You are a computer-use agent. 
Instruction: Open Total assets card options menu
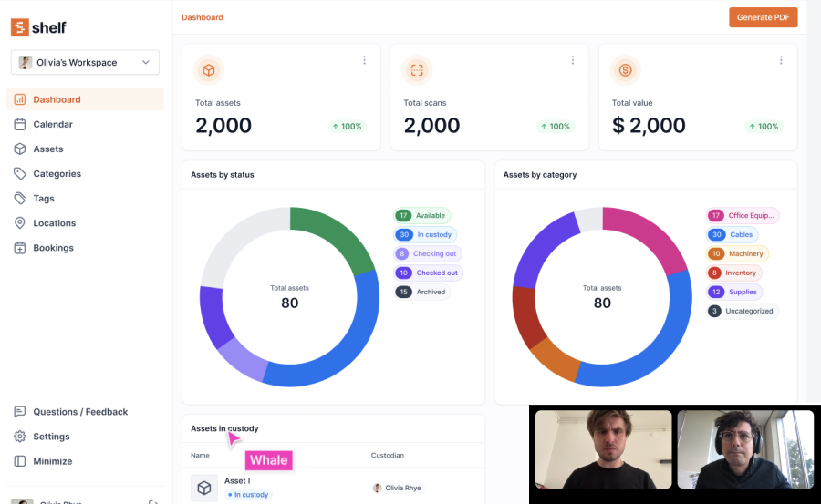tap(364, 60)
